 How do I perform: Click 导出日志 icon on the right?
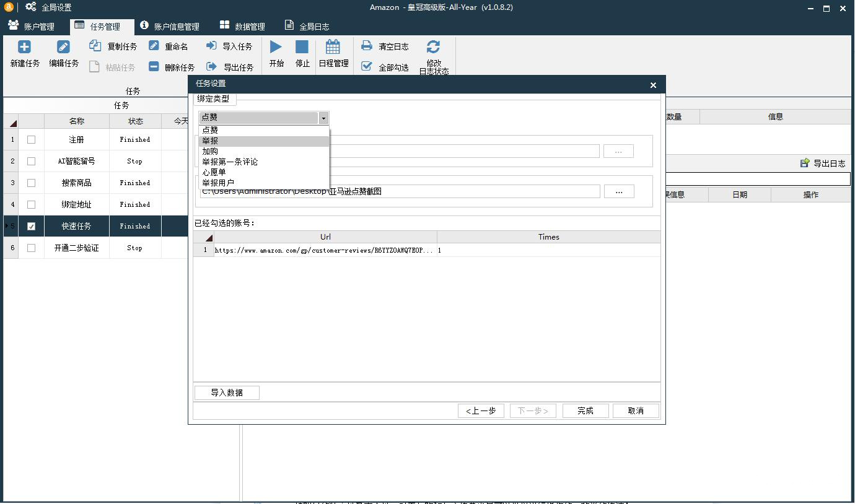805,163
